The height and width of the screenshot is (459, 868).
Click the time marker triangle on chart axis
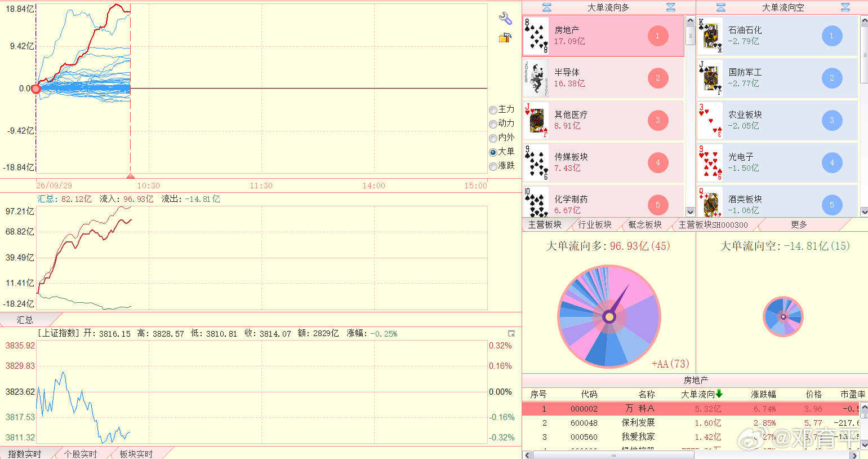(x=130, y=176)
